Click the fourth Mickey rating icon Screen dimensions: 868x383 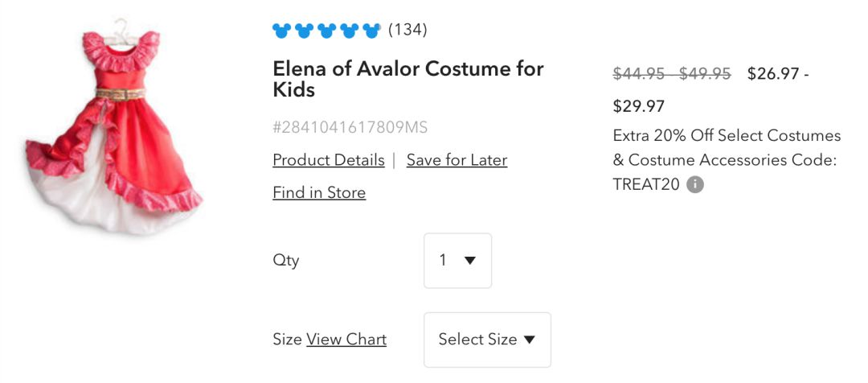(x=348, y=31)
